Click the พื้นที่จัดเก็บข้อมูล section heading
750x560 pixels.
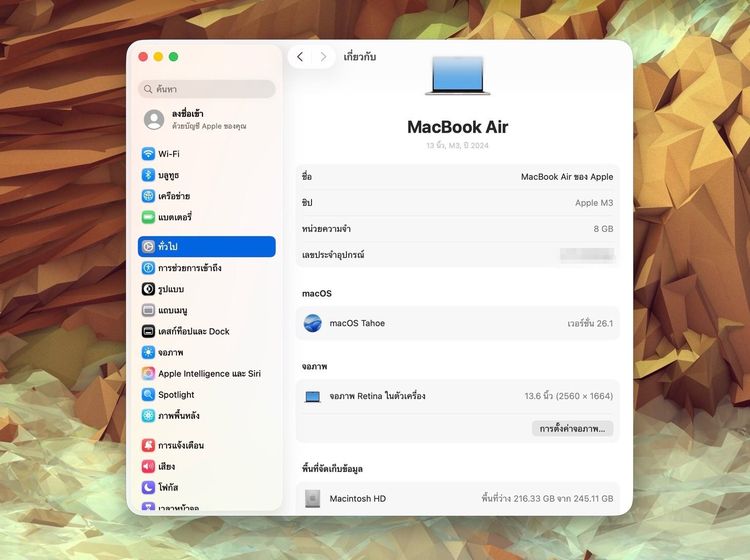332,469
